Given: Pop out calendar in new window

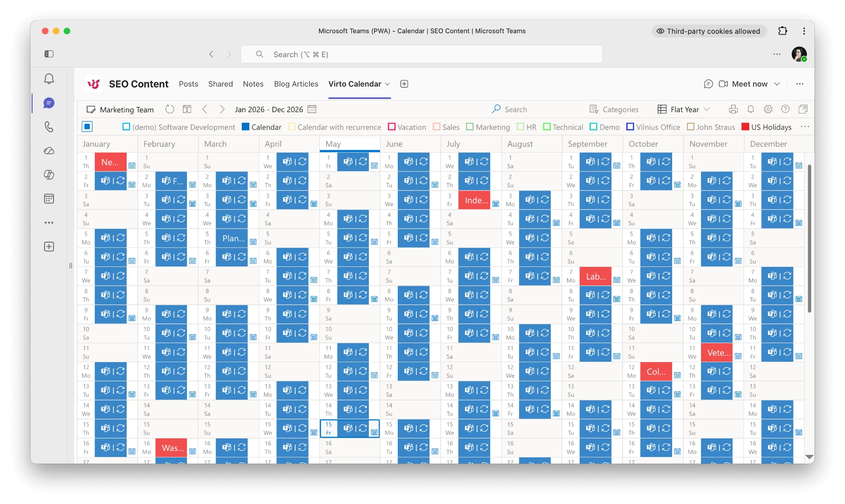Looking at the screenshot, I should (803, 109).
